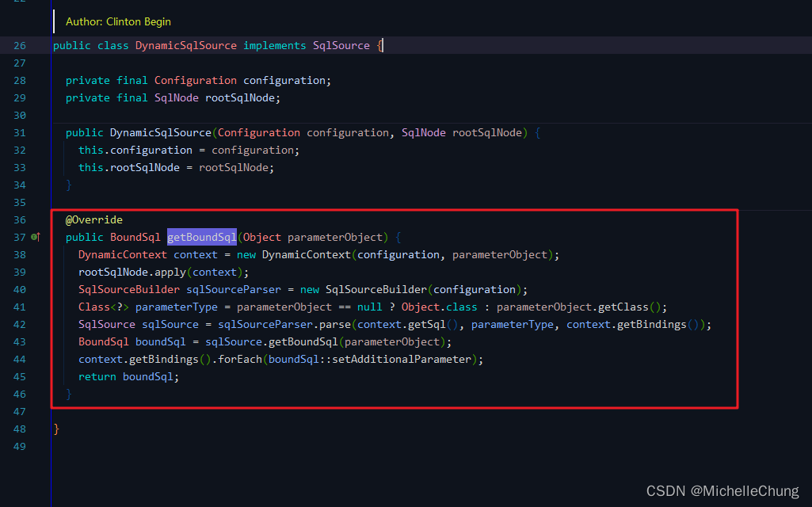Viewport: 812px width, 507px height.
Task: Click forEach method call on line 44
Action: point(240,360)
